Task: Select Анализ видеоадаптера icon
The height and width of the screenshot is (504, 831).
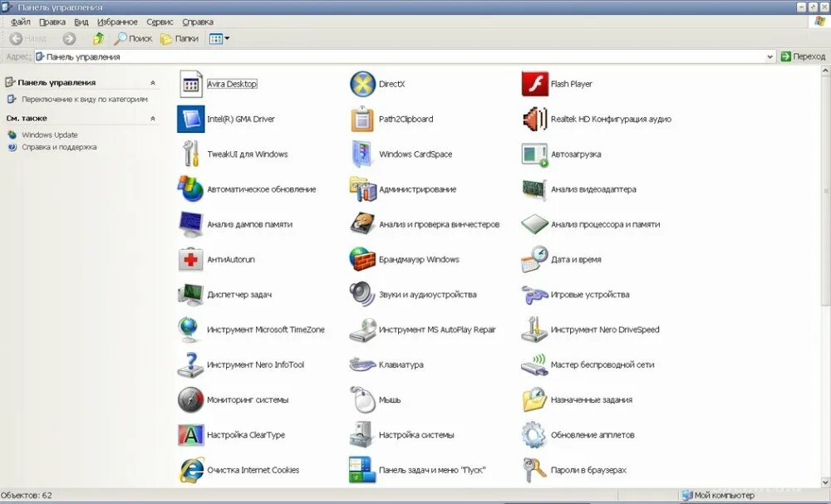Action: [534, 189]
